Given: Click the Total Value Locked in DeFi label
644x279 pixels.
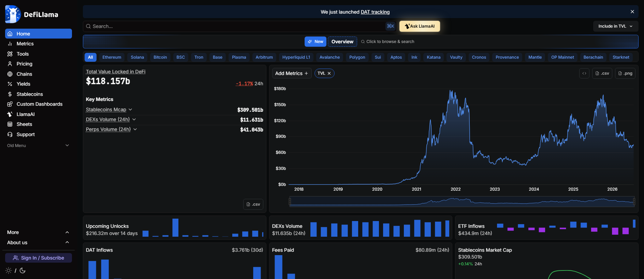Looking at the screenshot, I should coord(116,72).
